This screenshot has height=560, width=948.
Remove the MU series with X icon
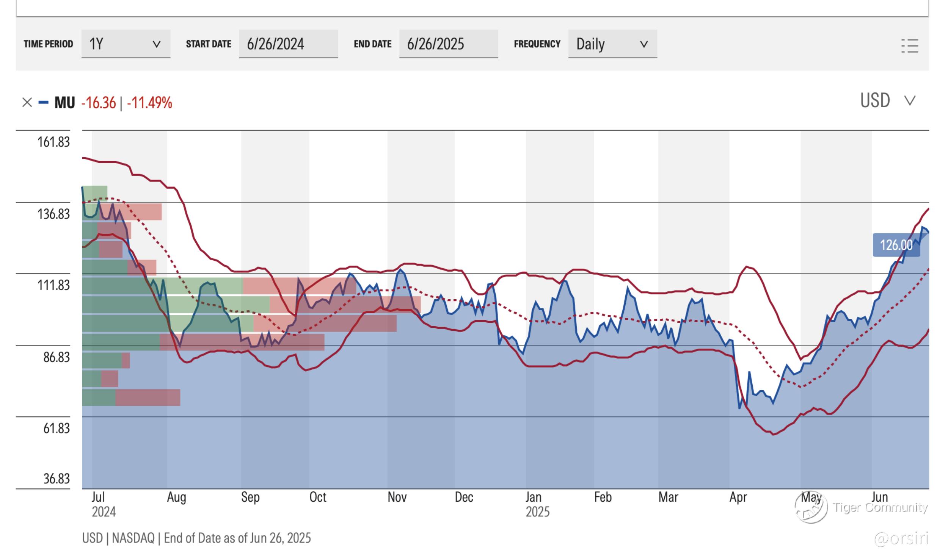coord(27,102)
